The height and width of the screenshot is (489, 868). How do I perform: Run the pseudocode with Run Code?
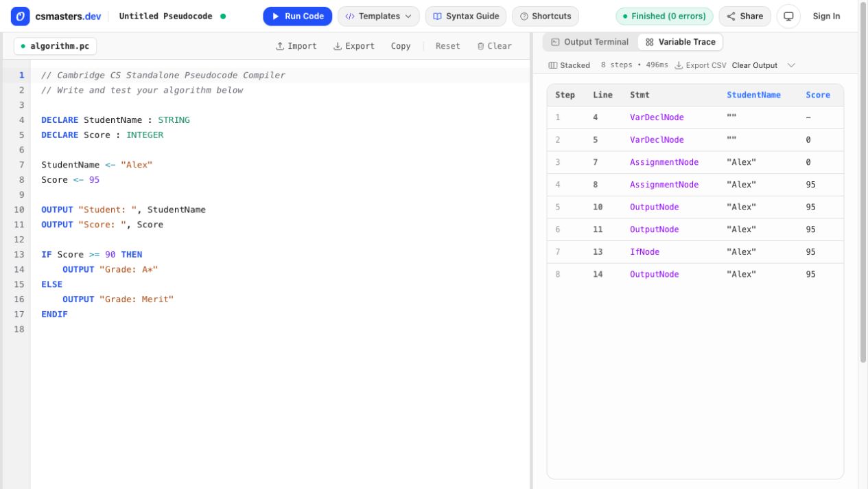coord(298,16)
